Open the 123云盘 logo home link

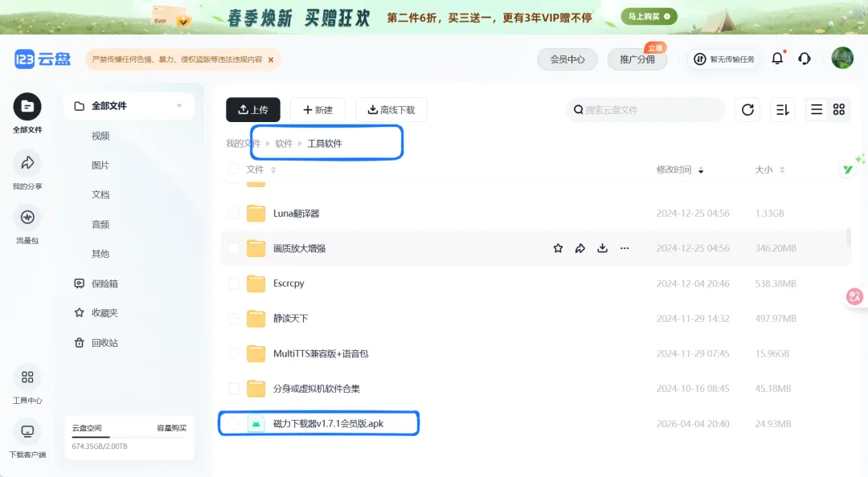43,59
